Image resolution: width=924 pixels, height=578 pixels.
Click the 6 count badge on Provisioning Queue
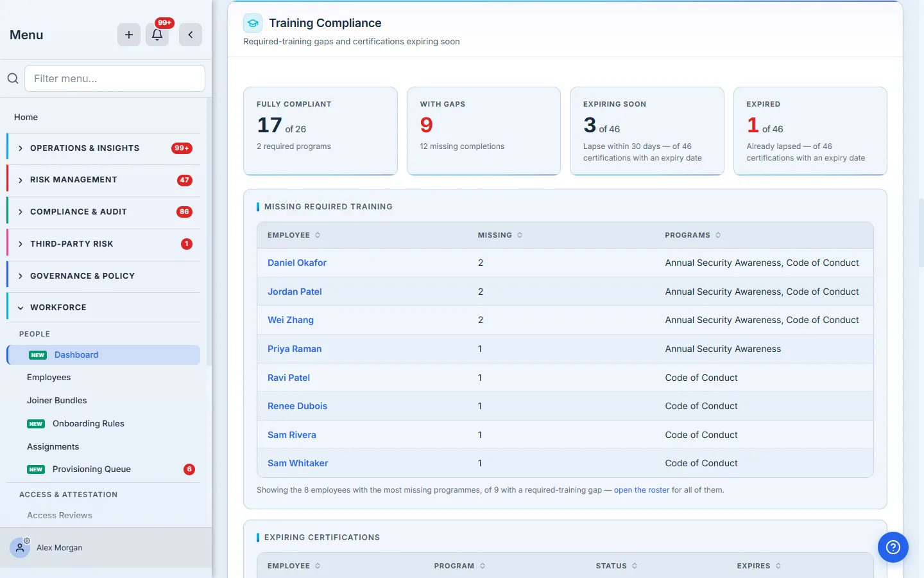[x=189, y=469]
